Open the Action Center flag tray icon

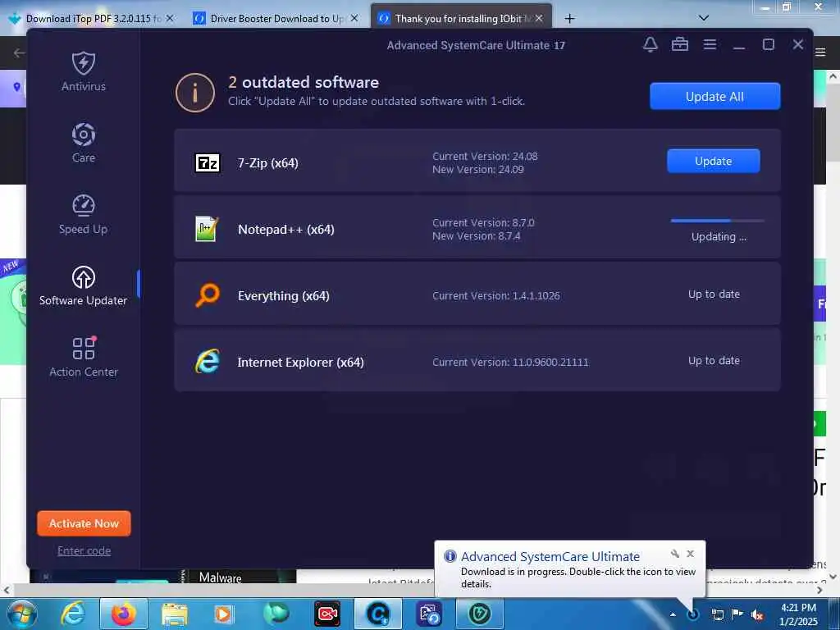point(737,614)
